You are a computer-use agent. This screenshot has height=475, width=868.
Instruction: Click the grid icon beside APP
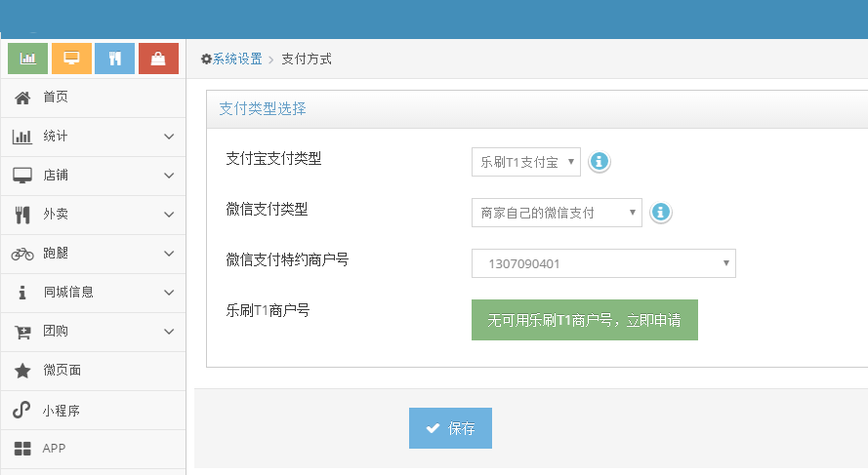pyautogui.click(x=22, y=449)
